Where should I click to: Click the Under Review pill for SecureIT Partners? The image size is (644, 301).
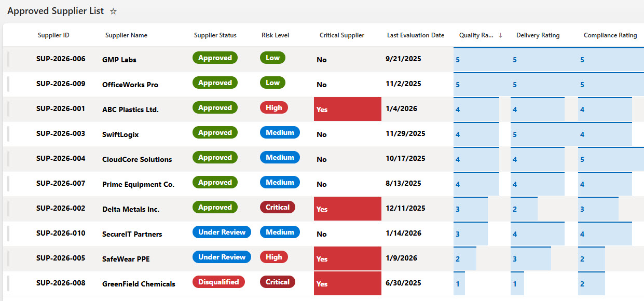(222, 232)
